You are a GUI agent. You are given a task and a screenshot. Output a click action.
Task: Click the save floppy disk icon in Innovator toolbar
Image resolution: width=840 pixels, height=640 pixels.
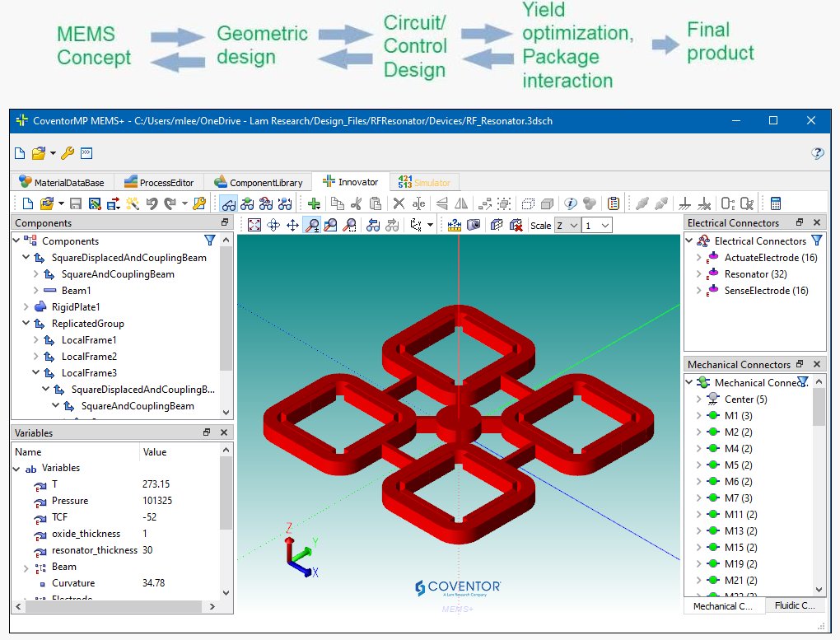click(76, 203)
